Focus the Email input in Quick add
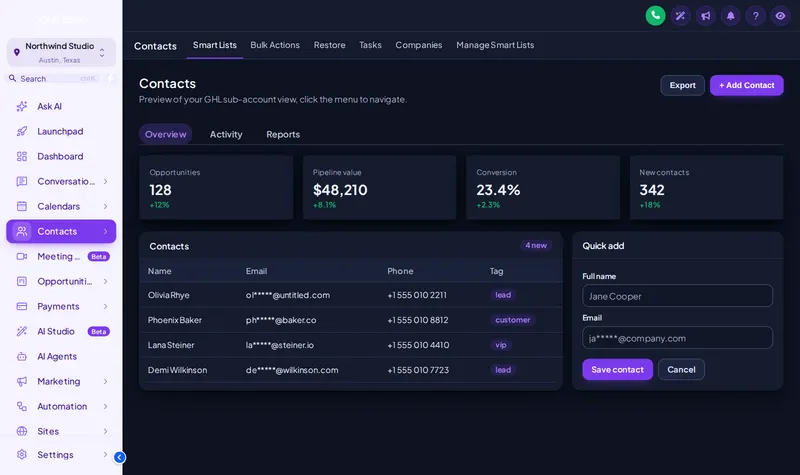The image size is (800, 475). tap(677, 338)
